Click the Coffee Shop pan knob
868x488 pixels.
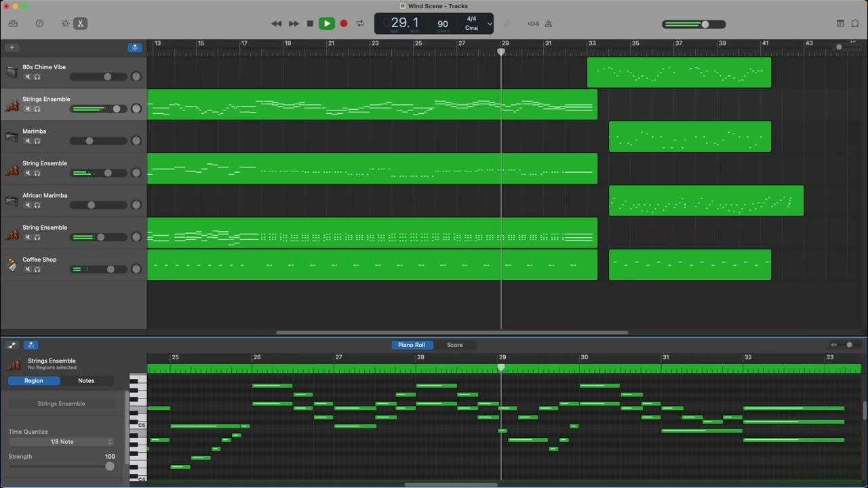point(136,269)
